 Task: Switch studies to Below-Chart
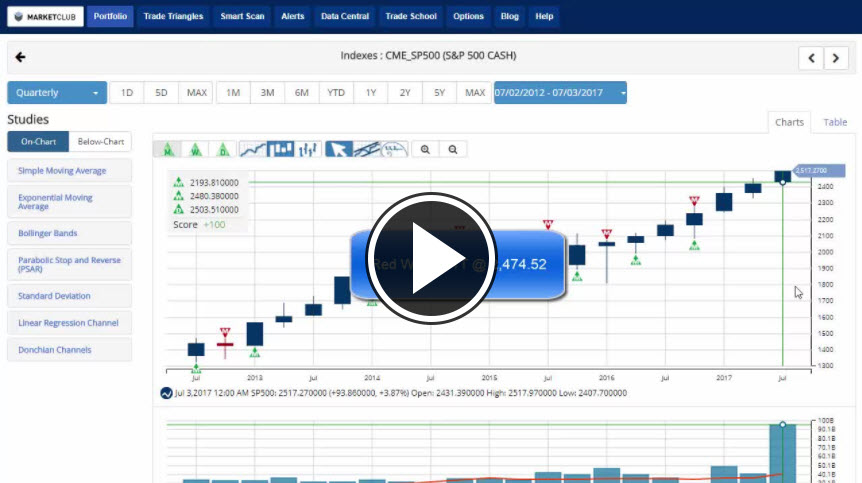click(x=101, y=142)
